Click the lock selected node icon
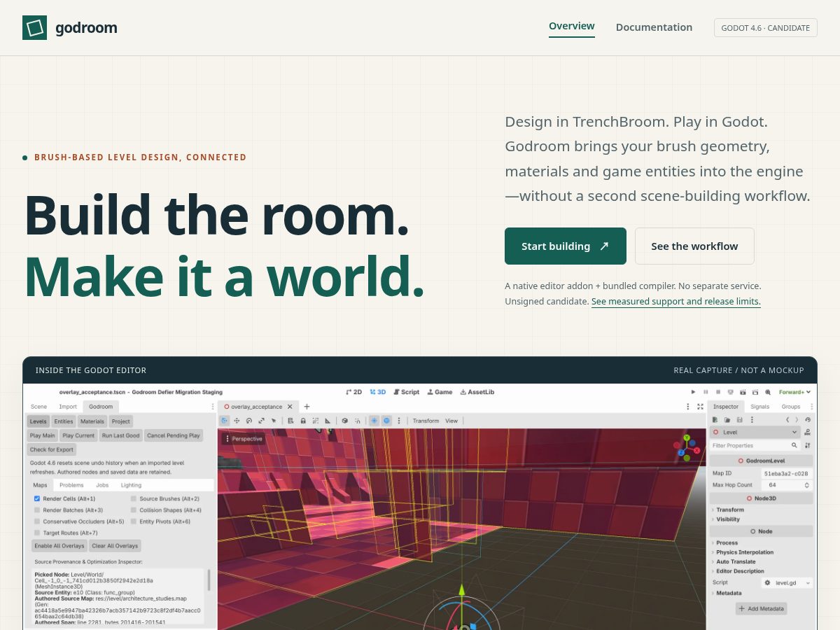 [303, 421]
